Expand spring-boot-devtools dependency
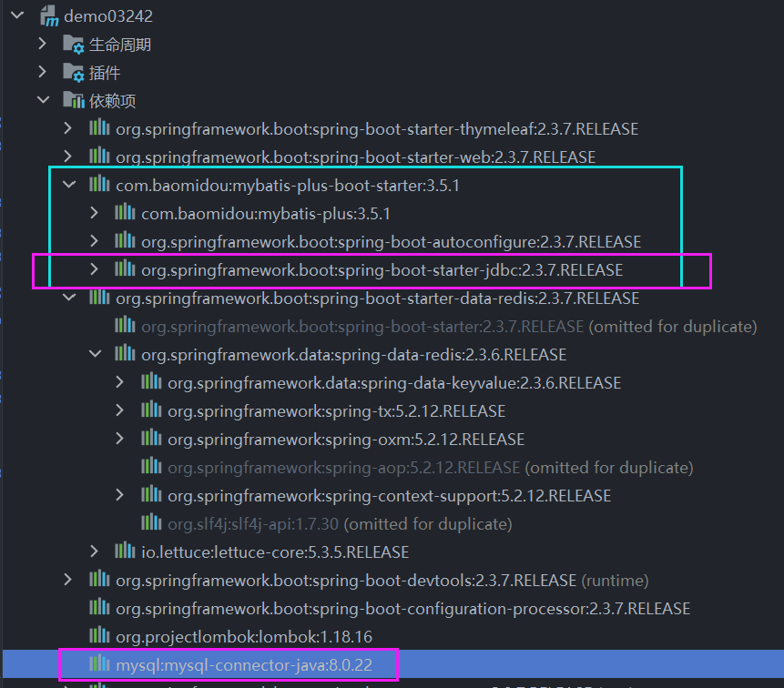The height and width of the screenshot is (688, 784). click(x=68, y=580)
